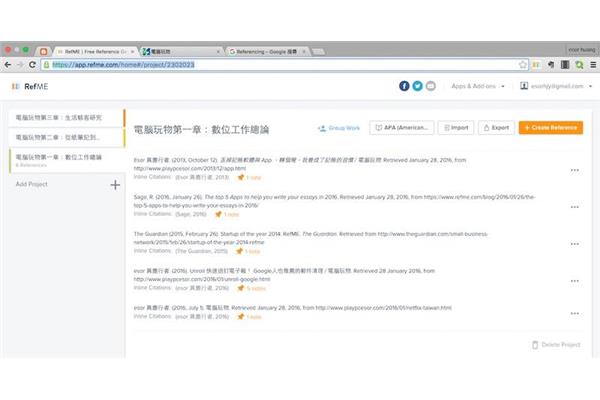Click project title 電腦玩物第一章：數位工作總論

coord(201,130)
